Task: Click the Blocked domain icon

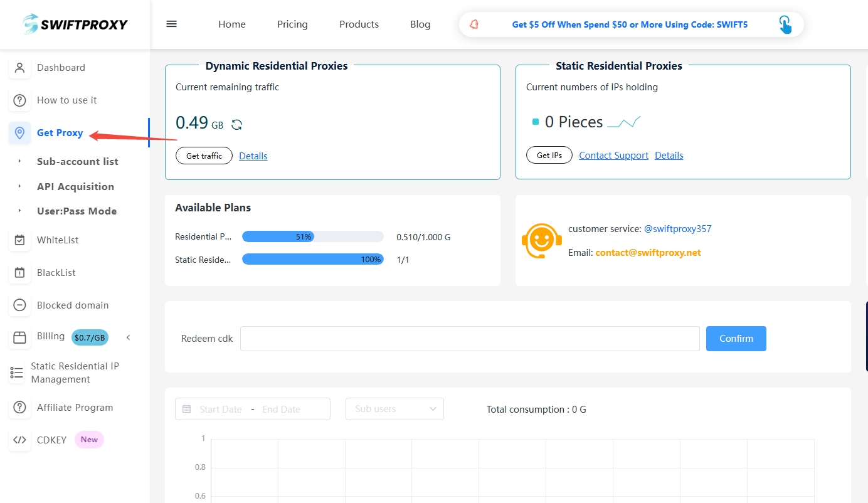Action: pos(19,305)
